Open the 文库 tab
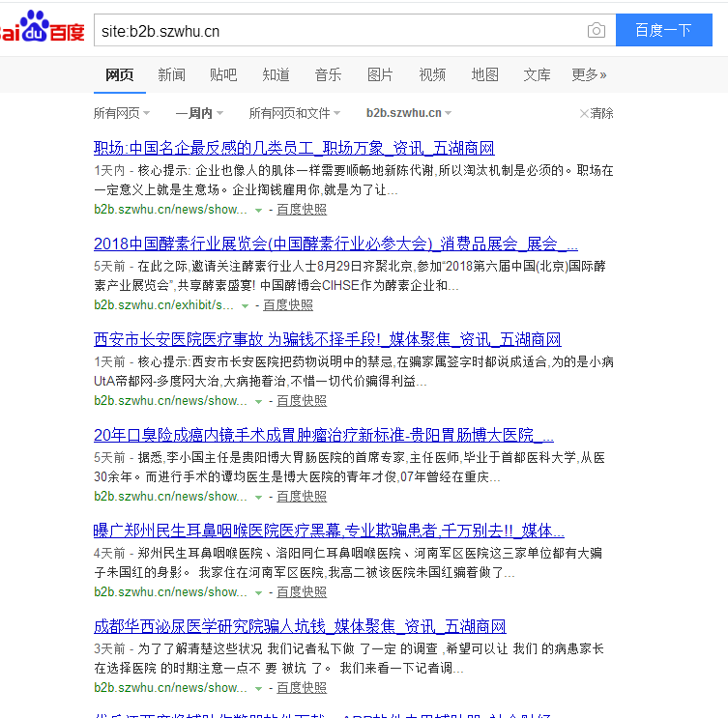The image size is (728, 718). pos(537,74)
